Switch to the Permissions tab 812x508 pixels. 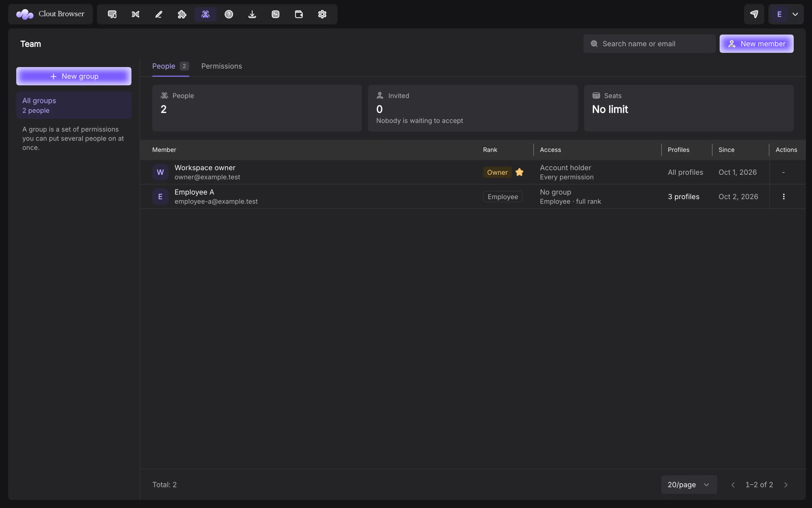pyautogui.click(x=222, y=66)
